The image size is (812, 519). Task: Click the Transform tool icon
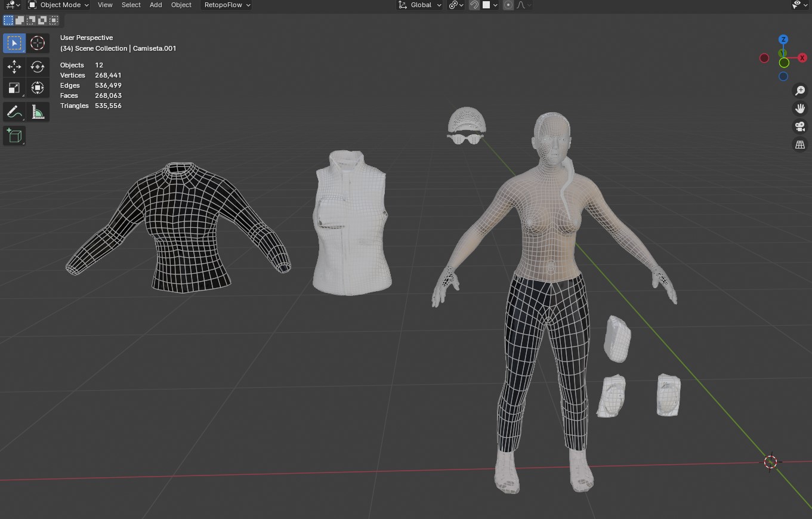click(x=37, y=88)
